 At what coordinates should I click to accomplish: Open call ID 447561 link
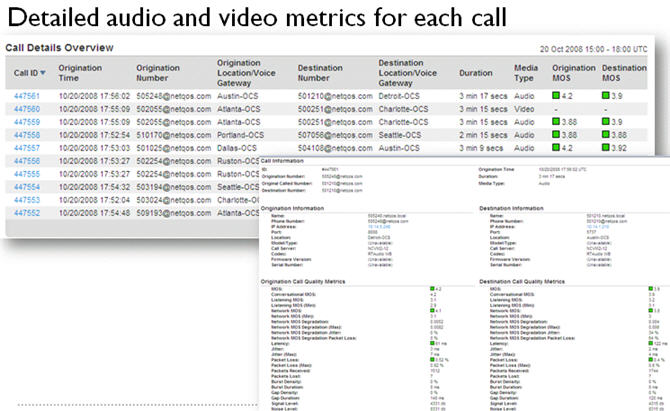pyautogui.click(x=27, y=96)
